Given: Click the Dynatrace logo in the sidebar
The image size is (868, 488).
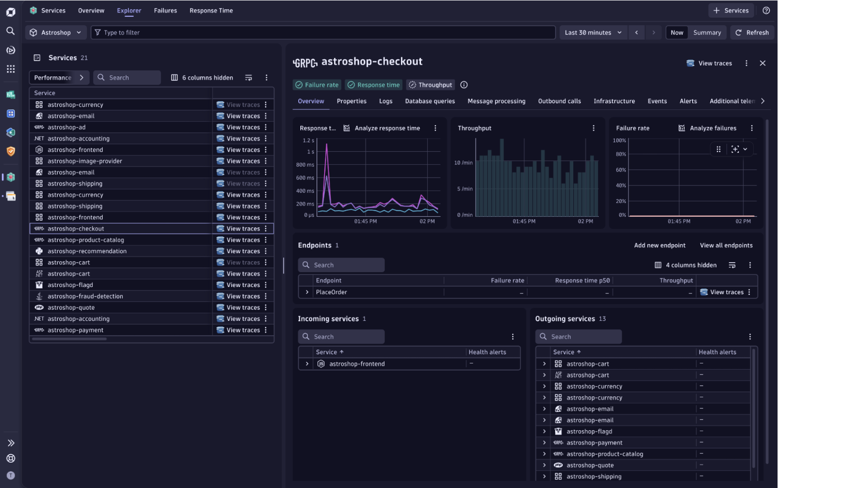Looking at the screenshot, I should [x=11, y=12].
